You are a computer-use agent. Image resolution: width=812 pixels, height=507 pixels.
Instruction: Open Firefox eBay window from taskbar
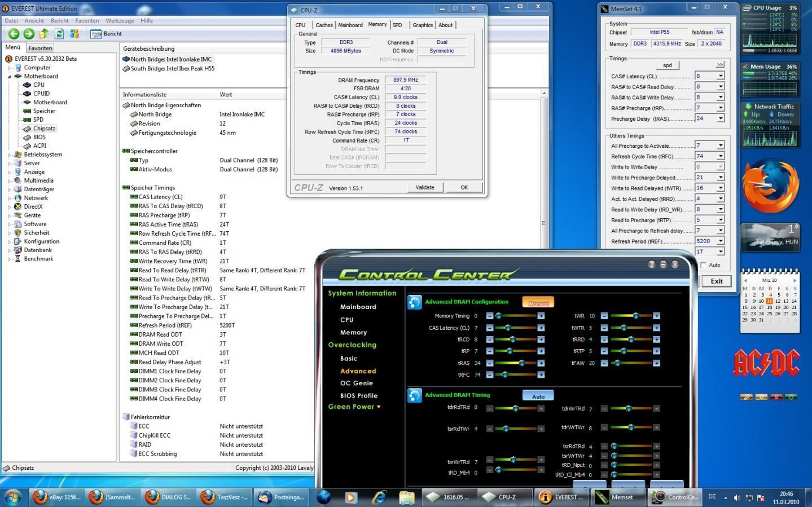point(56,497)
